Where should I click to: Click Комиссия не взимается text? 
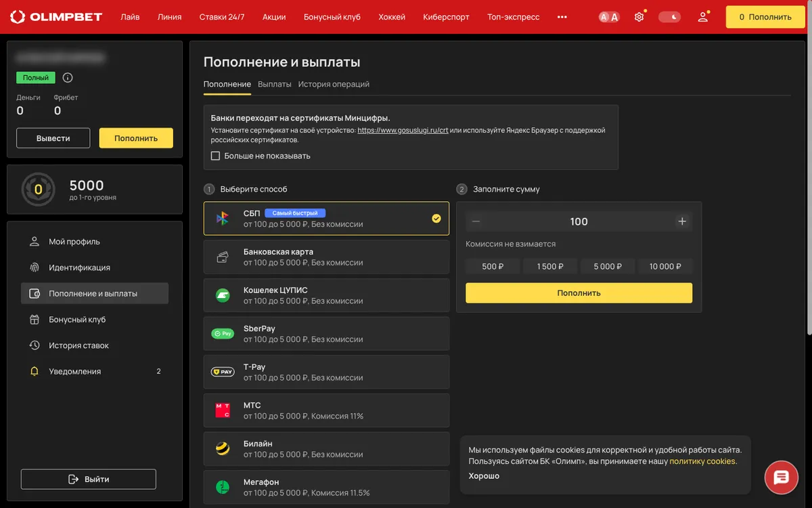click(x=510, y=244)
